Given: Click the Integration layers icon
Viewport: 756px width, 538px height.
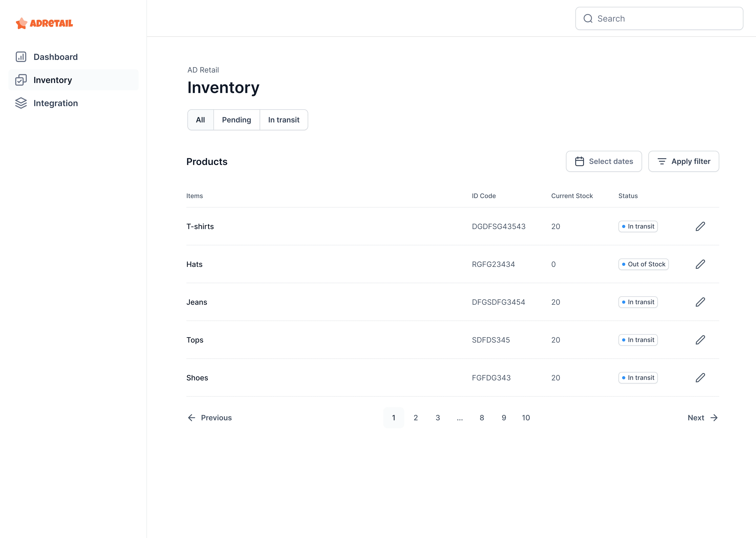Looking at the screenshot, I should [21, 103].
